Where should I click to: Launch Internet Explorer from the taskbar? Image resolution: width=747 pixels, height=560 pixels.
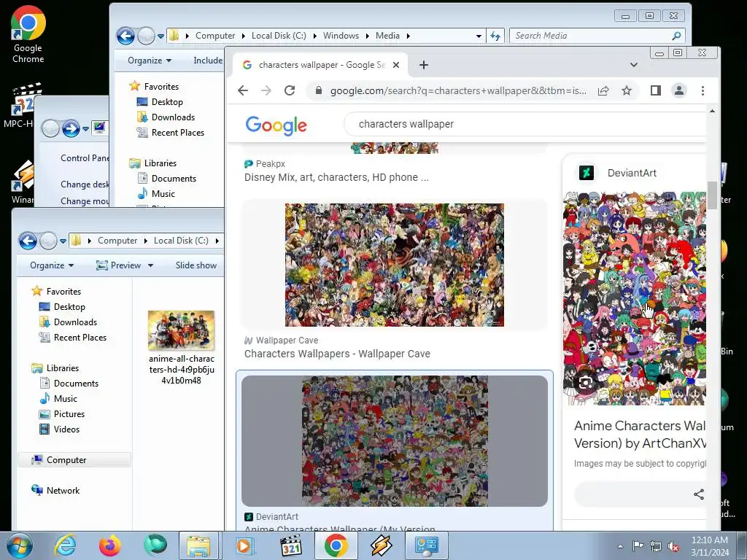pos(65,545)
